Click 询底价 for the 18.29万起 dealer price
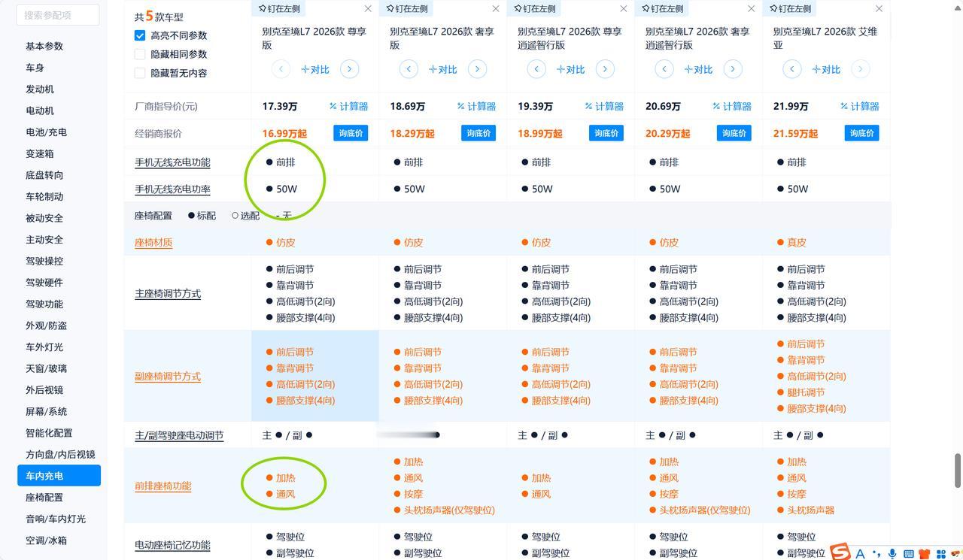 [x=478, y=133]
